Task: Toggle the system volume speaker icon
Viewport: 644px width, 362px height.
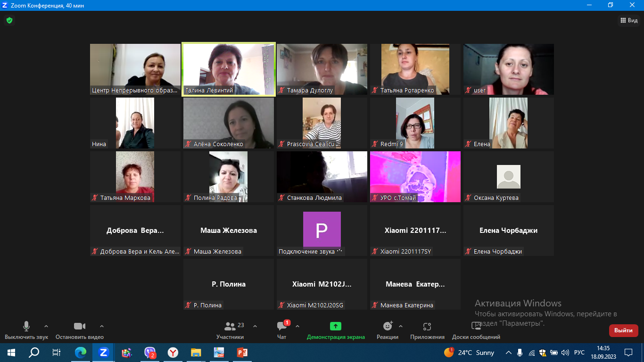Action: pos(565,353)
